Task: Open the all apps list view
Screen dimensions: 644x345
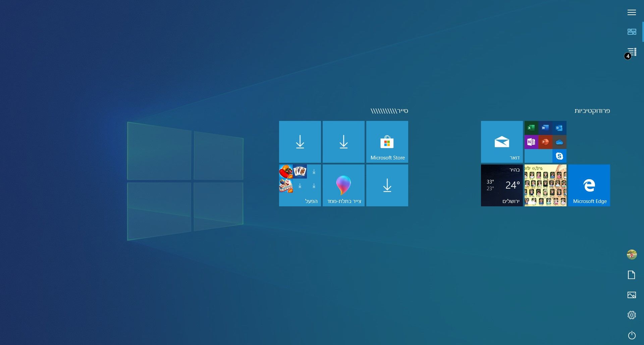Action: click(632, 52)
